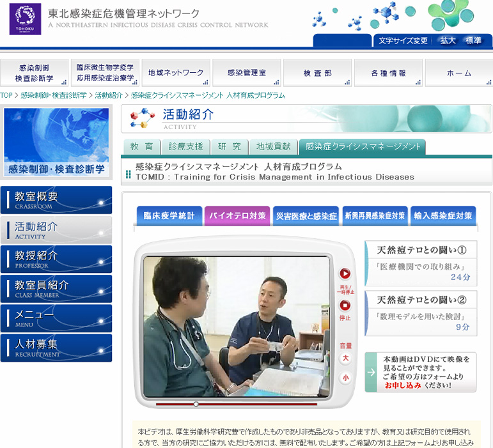
Task: Play video 天然痘テロとの闘い① (24分)
Action: pos(421,263)
